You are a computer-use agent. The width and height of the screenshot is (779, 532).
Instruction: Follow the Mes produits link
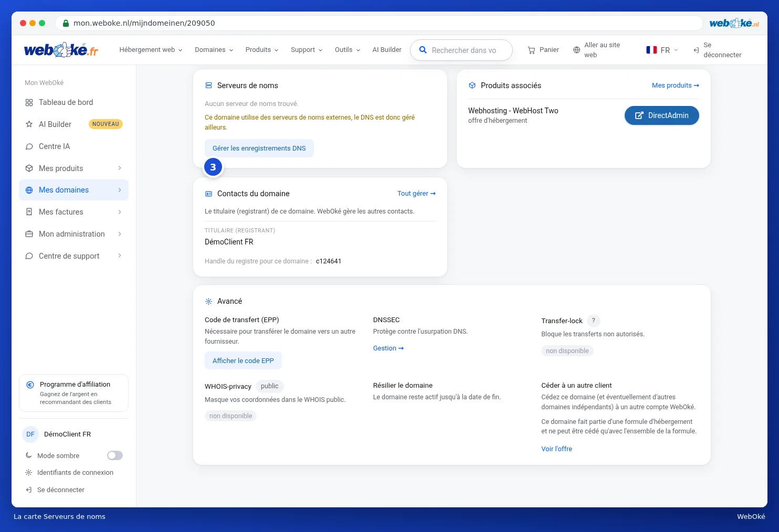[x=675, y=86]
